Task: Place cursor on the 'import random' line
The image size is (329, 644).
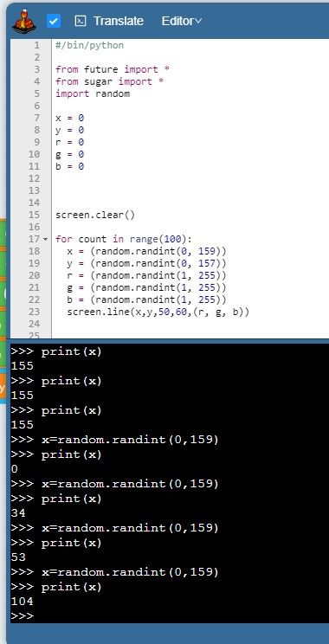Action: 93,93
